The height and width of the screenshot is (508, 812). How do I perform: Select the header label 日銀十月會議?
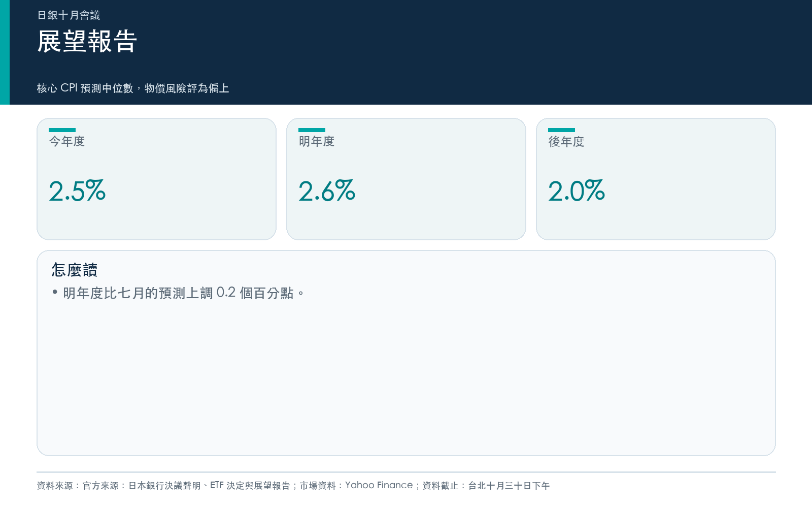coord(69,15)
